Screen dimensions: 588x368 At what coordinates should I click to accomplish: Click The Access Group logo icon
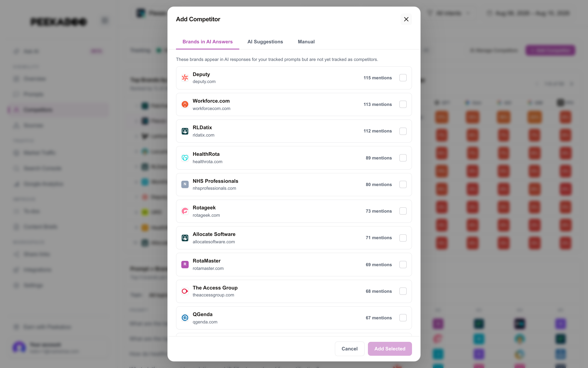pos(185,291)
